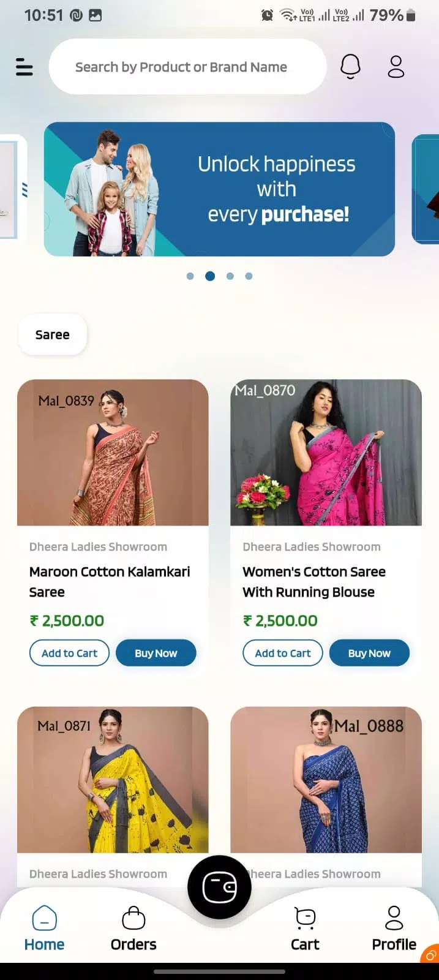Jump to first carousel slide dot
The height and width of the screenshot is (980, 439).
tap(190, 276)
